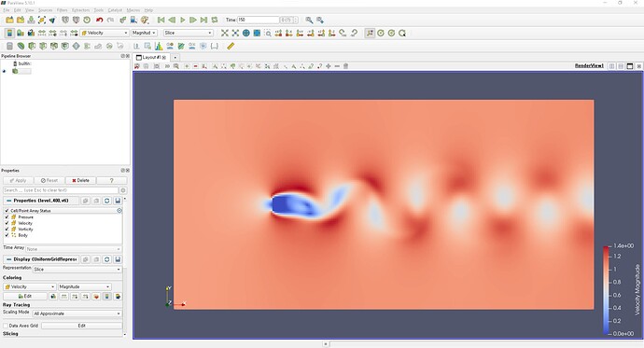Image resolution: width=644 pixels, height=348 pixels.
Task: Enable the Data Axes Grid checkbox
Action: click(6, 326)
